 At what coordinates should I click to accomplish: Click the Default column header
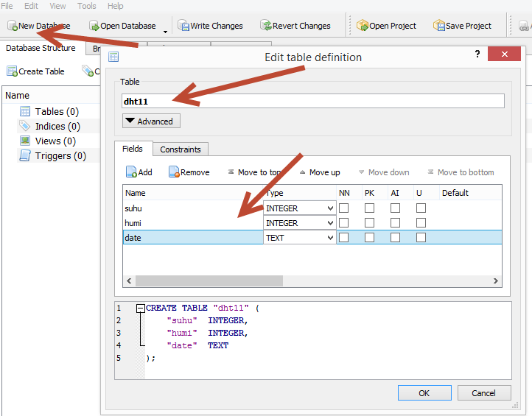(470, 193)
